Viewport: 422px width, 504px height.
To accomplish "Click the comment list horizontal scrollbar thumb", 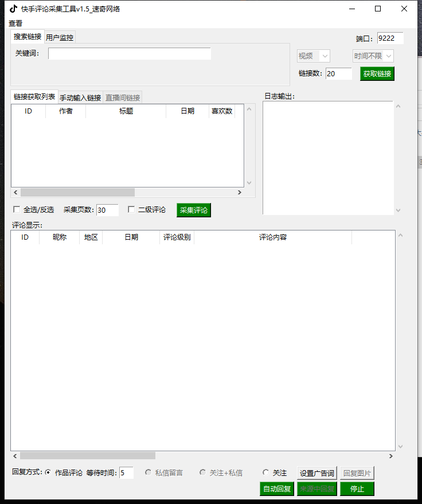I will 88,456.
